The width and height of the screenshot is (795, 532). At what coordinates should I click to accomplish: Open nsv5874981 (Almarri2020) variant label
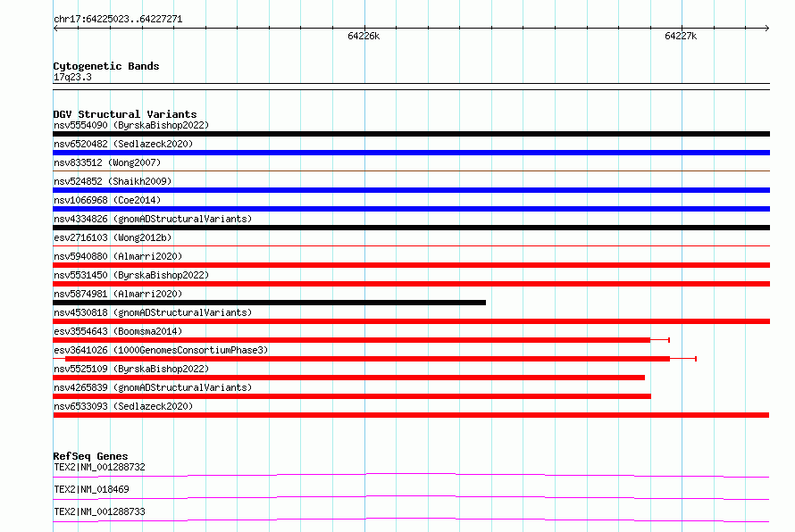(x=118, y=294)
